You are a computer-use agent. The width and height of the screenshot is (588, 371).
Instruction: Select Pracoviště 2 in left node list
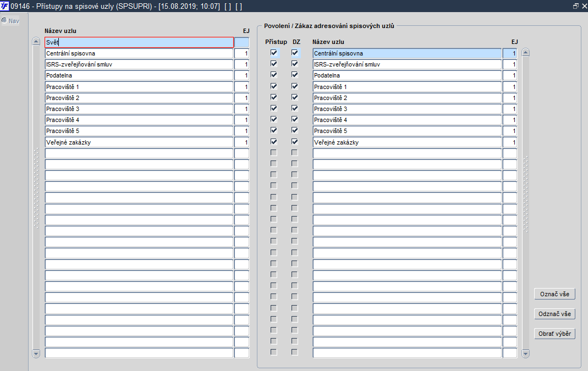point(139,98)
